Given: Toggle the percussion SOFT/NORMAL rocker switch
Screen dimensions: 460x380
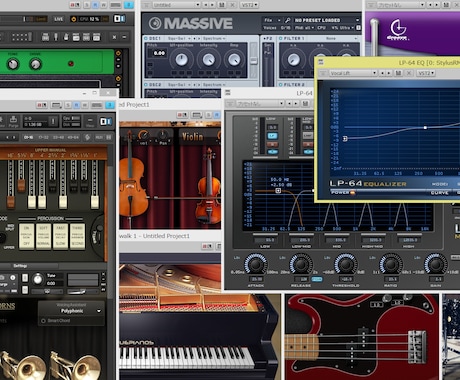Looking at the screenshot, I should 43,236.
